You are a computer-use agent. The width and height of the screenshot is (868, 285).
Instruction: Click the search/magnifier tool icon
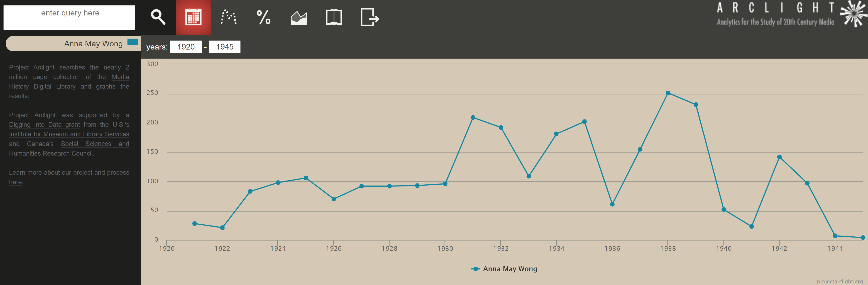tap(158, 17)
